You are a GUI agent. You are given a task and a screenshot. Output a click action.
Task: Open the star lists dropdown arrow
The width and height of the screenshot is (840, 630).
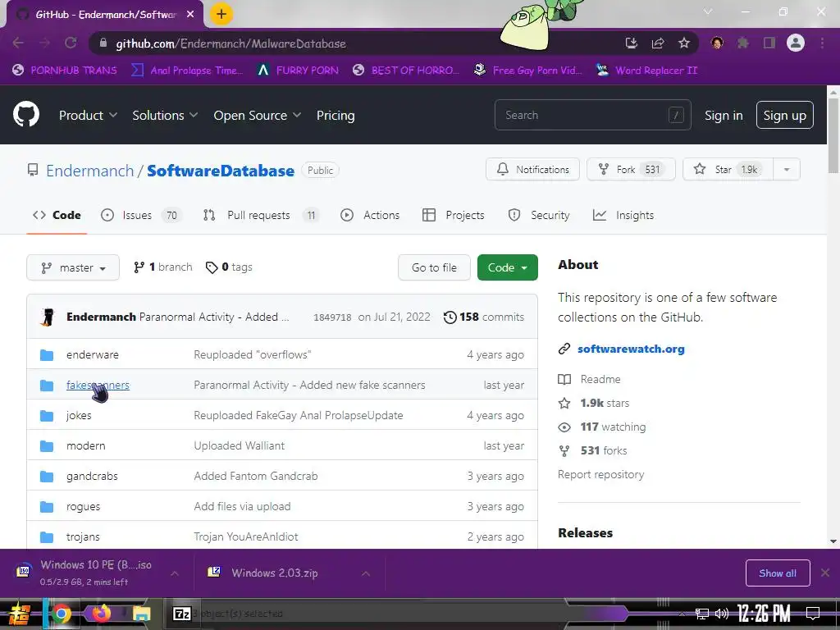(787, 169)
